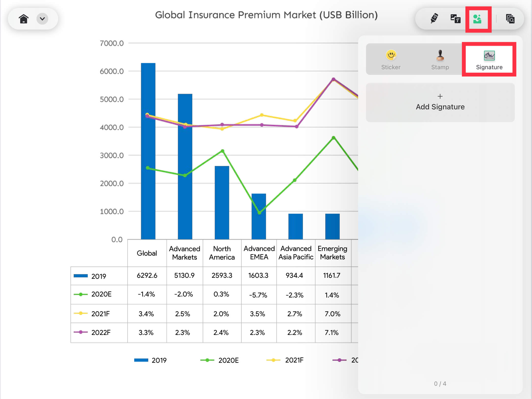Click the 0 / 4 signature counter
Screen dimensions: 532x399
pyautogui.click(x=440, y=383)
